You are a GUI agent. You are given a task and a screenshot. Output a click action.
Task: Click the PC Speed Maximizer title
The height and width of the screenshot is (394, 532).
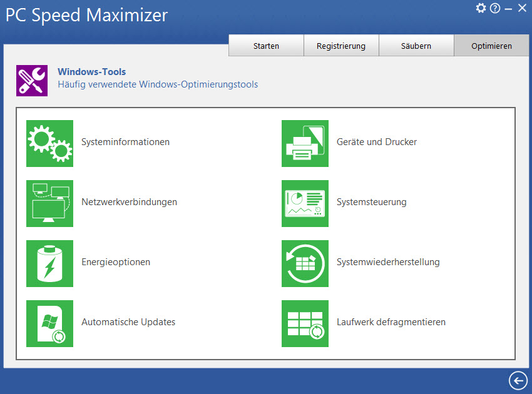click(x=87, y=16)
